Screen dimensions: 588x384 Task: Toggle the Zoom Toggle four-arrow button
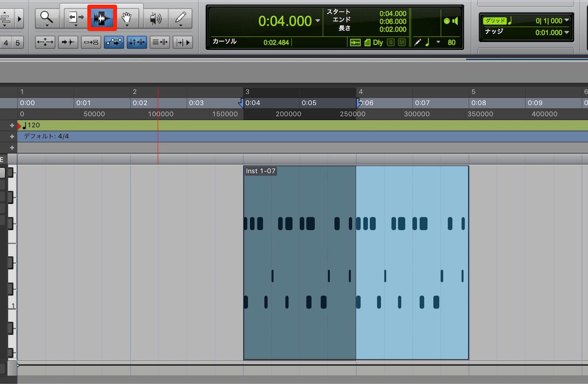[x=45, y=42]
